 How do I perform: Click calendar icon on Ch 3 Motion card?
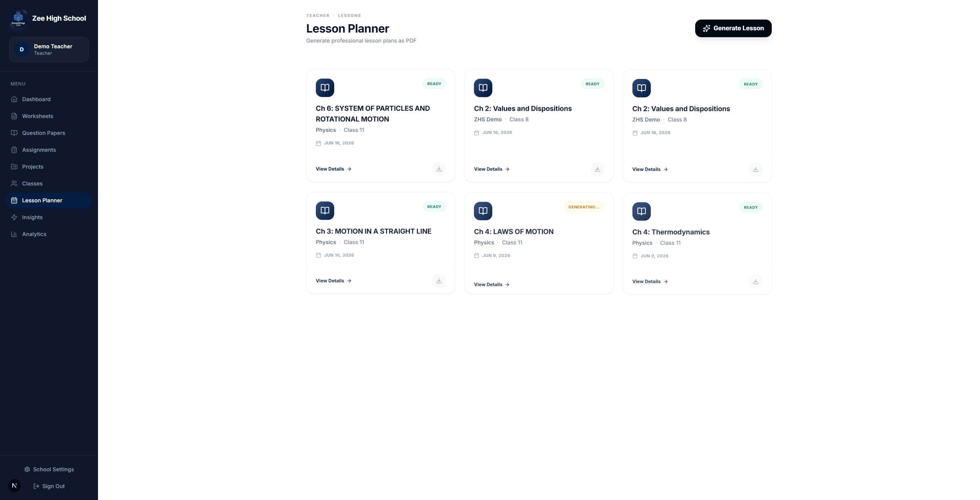[x=318, y=255]
